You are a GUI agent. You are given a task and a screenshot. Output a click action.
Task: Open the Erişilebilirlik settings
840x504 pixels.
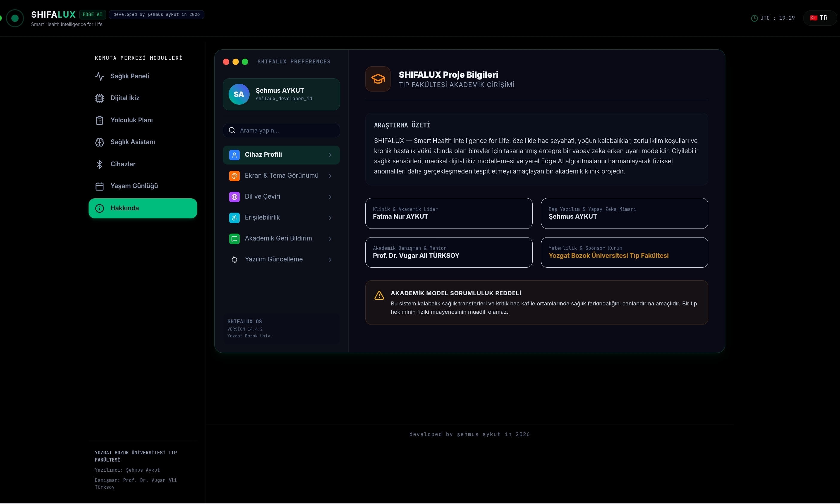click(281, 218)
